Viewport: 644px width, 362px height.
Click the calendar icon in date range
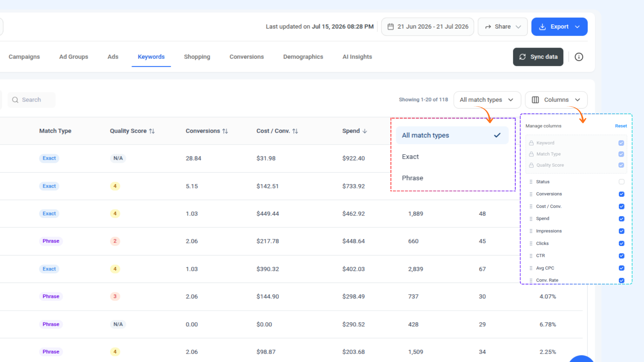pos(390,26)
